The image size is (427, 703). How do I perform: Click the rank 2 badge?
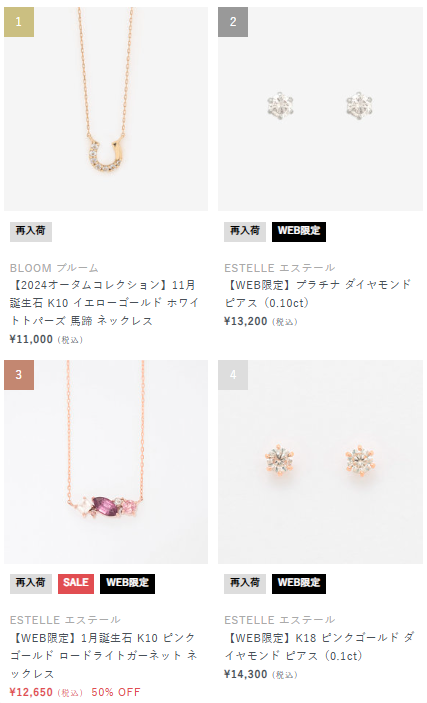(x=233, y=22)
